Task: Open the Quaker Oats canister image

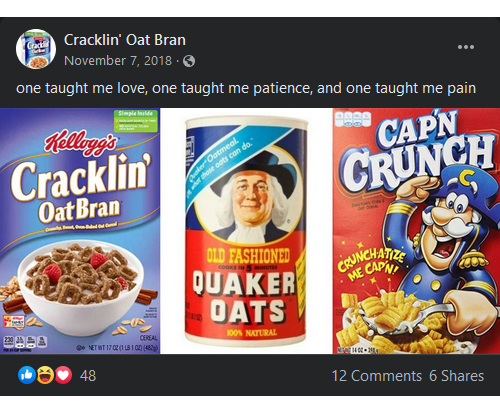Action: 246,231
